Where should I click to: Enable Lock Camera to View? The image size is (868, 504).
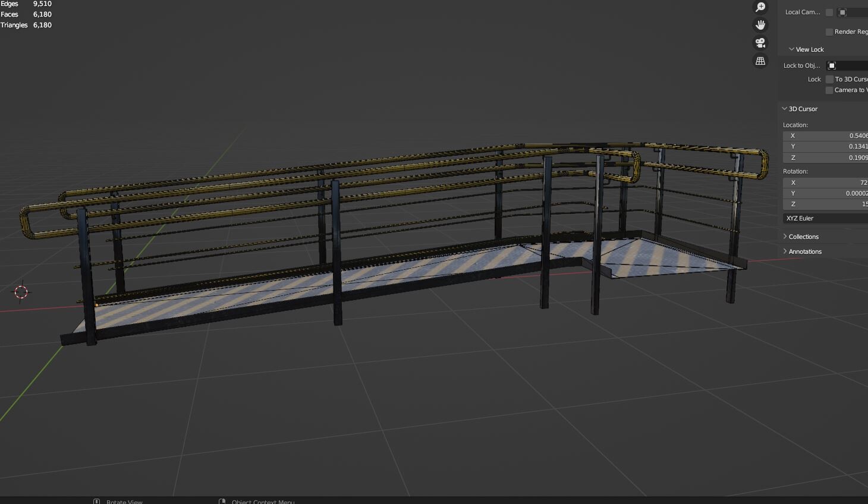(829, 90)
